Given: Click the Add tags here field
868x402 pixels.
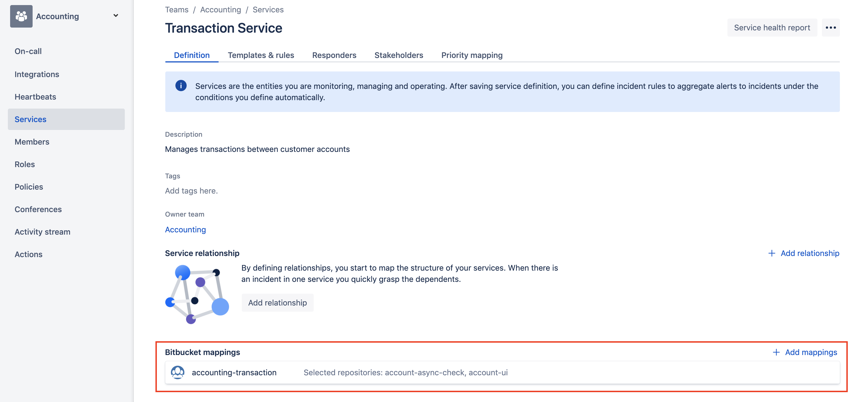Looking at the screenshot, I should [x=191, y=191].
